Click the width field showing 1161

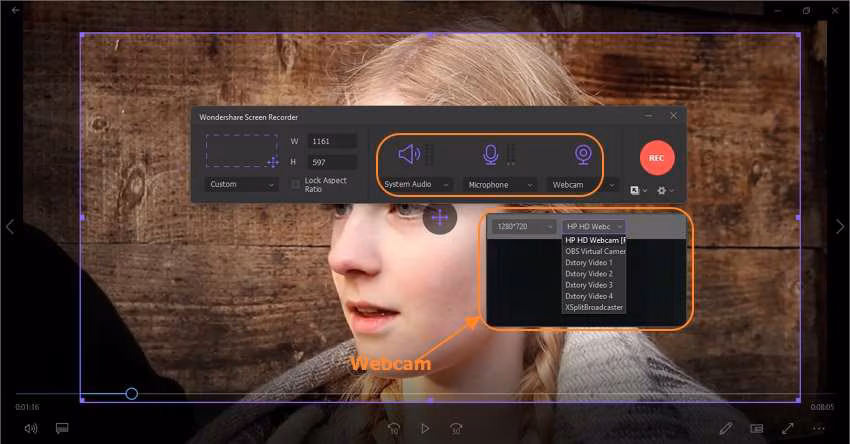click(332, 141)
